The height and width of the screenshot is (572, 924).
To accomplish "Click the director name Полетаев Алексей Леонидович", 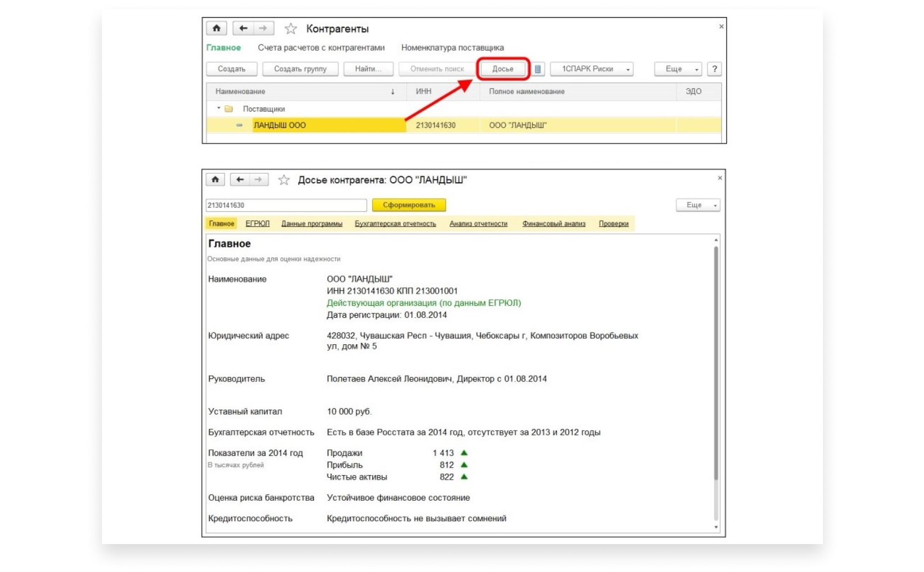I will click(x=389, y=379).
